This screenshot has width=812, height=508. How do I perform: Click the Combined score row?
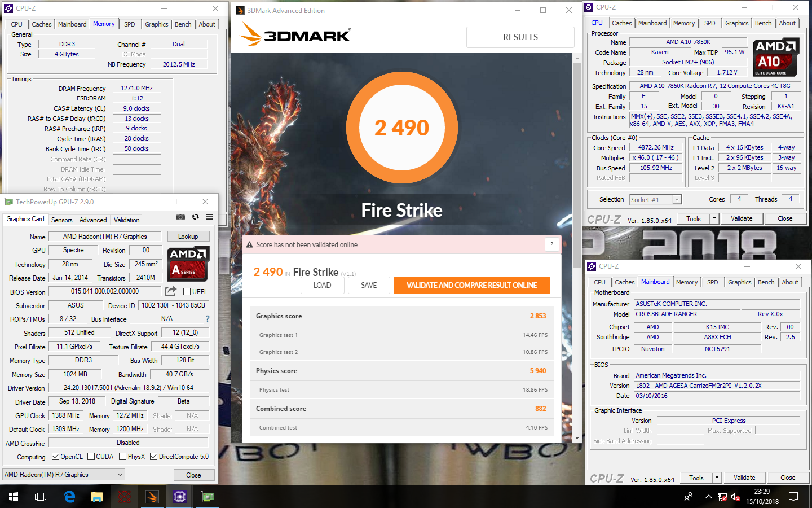coord(401,409)
